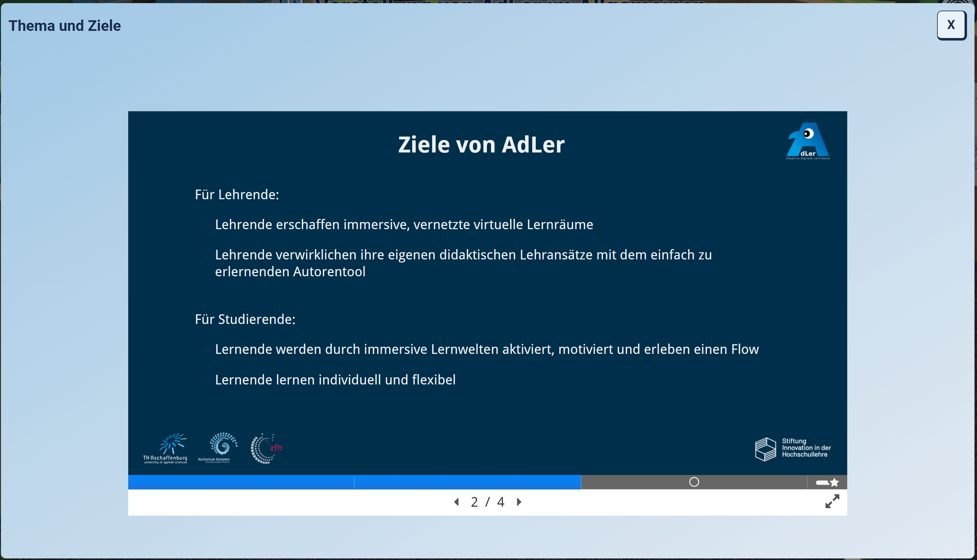Jump to third slide circle marker
This screenshot has width=977, height=560.
click(x=694, y=482)
